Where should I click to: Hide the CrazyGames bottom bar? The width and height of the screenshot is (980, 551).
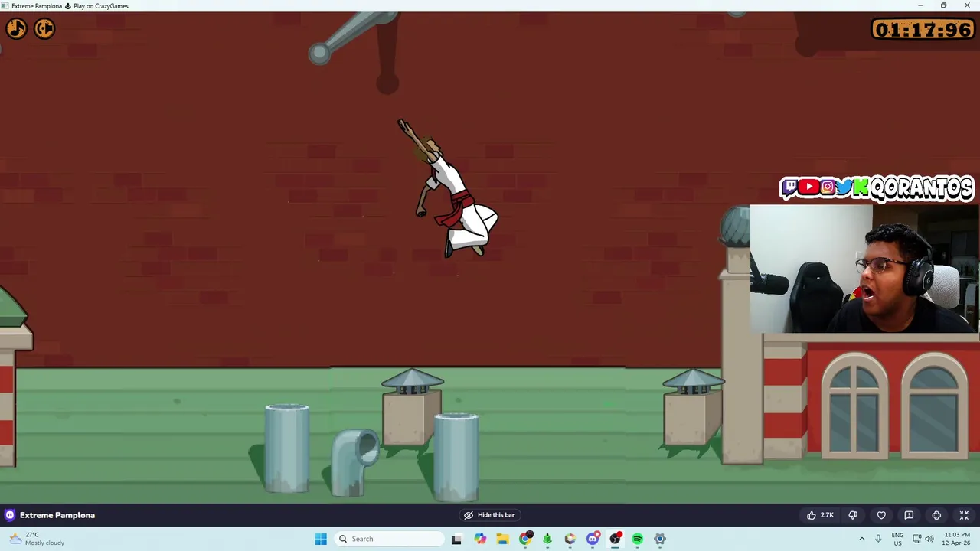coord(489,515)
